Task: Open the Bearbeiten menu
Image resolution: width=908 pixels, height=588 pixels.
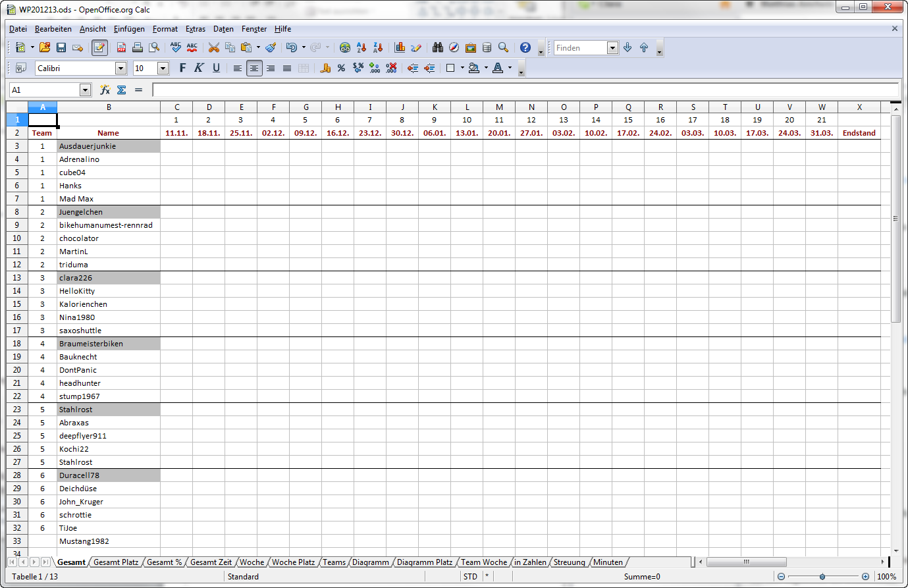Action: [53, 29]
